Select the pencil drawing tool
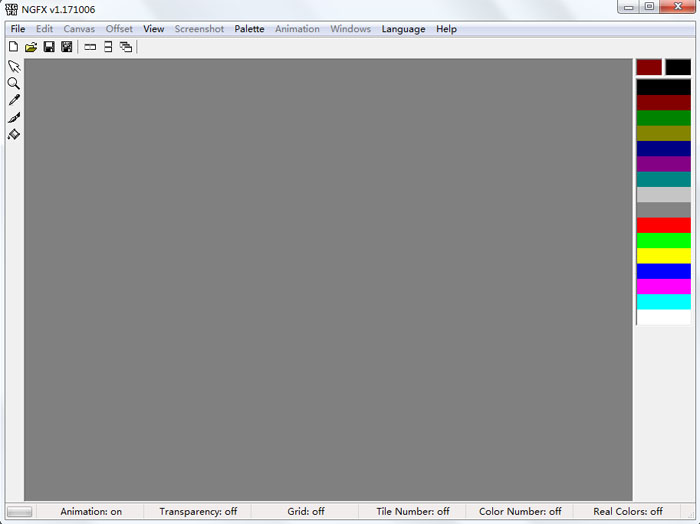This screenshot has height=524, width=700. coord(14,100)
